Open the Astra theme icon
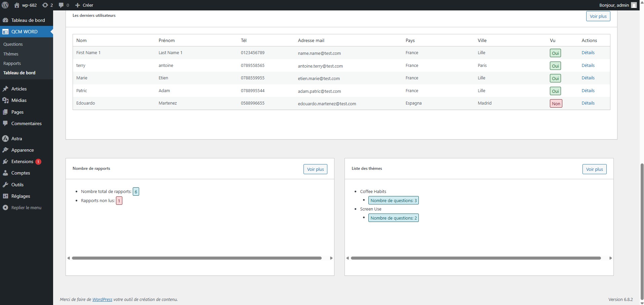644x305 pixels. pyautogui.click(x=5, y=139)
